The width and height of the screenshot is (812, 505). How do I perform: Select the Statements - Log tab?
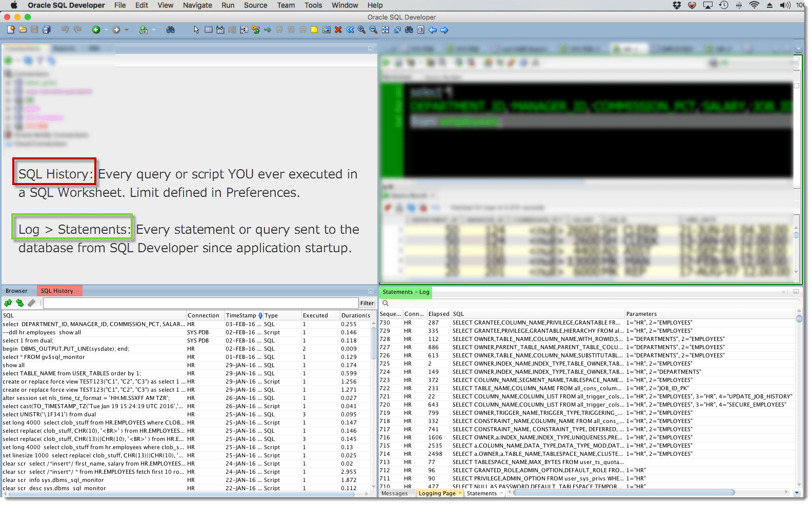[406, 292]
